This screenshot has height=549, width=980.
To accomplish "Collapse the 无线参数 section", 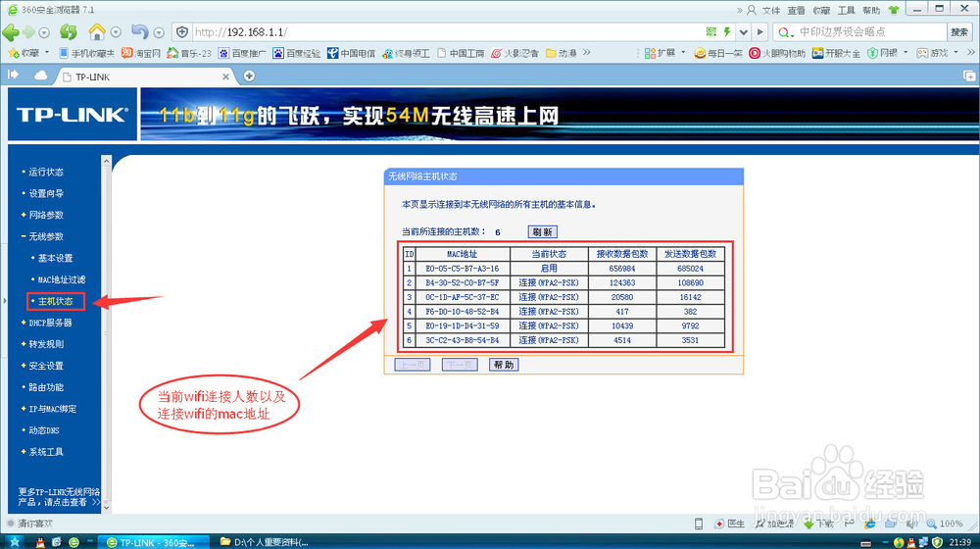I will (x=46, y=236).
